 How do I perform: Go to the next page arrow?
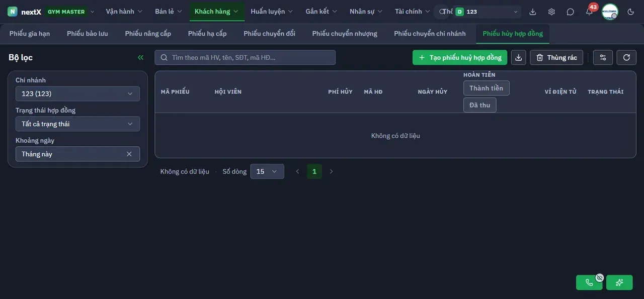point(331,171)
